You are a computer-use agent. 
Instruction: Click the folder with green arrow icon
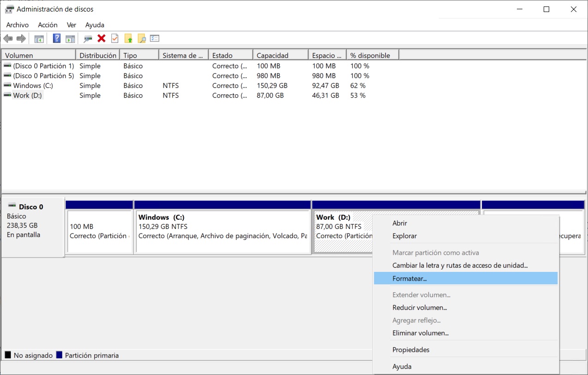(x=128, y=38)
